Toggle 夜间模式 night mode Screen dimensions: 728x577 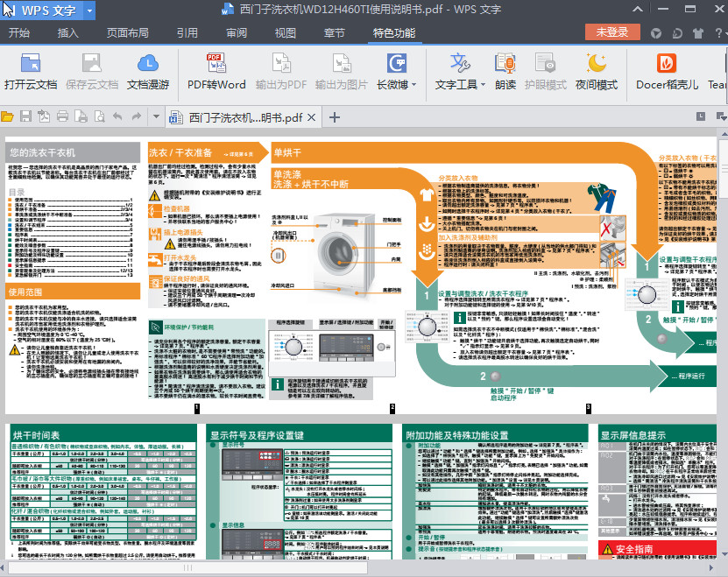[597, 72]
